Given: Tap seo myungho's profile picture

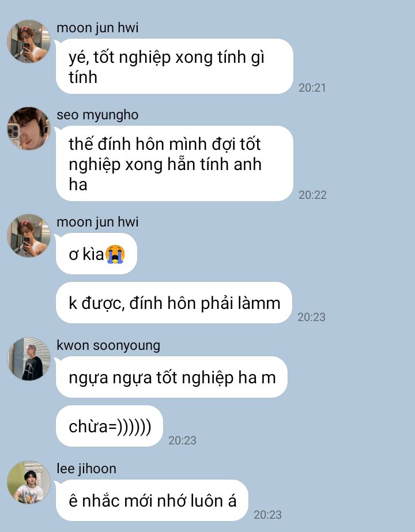Looking at the screenshot, I should 29,129.
